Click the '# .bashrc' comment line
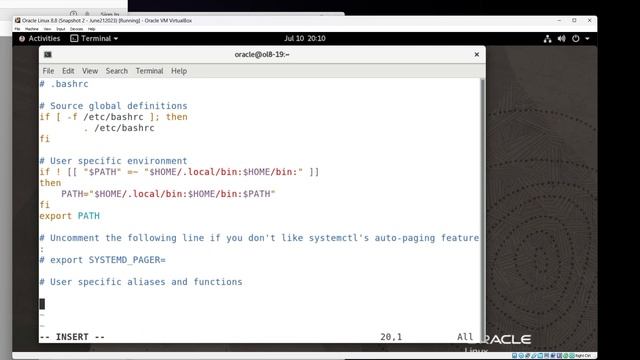This screenshot has height=360, width=640. click(x=64, y=84)
